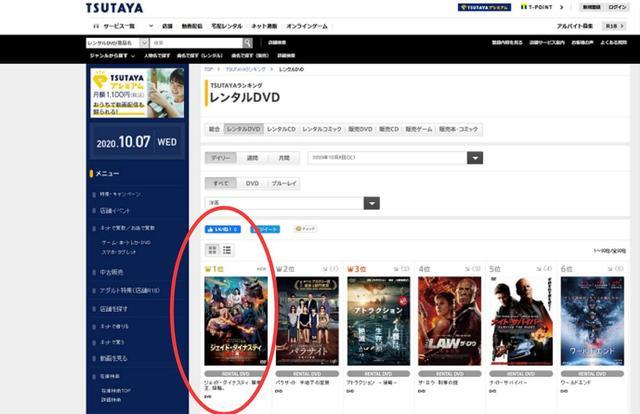Toggle the デイリー period option

point(221,158)
